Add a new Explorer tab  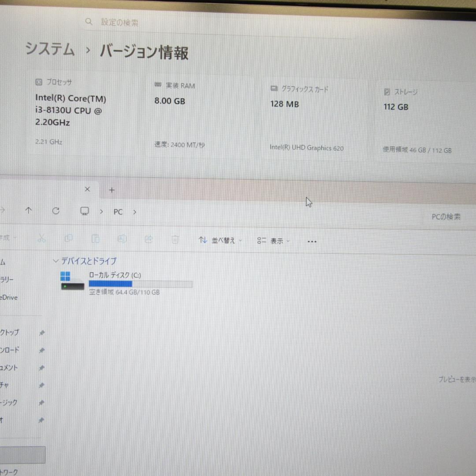point(112,190)
